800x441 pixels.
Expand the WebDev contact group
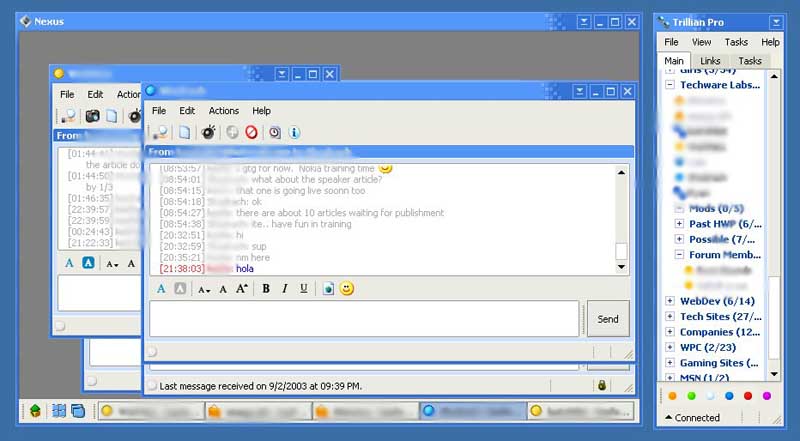tap(671, 301)
